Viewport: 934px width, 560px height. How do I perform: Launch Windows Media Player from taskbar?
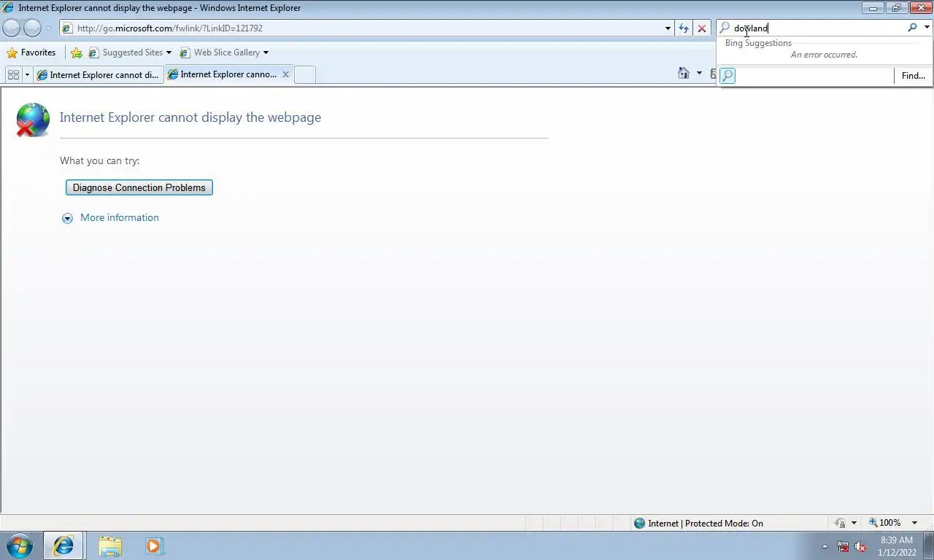(154, 545)
